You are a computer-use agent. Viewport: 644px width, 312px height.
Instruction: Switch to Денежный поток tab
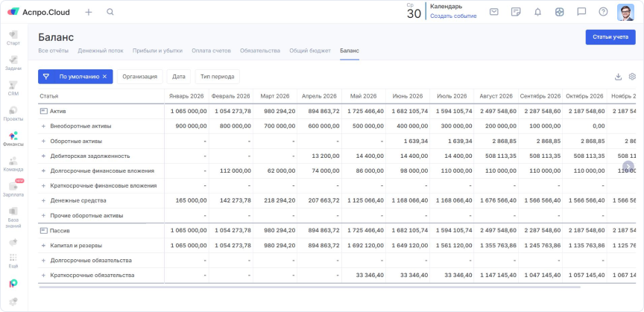(x=101, y=51)
